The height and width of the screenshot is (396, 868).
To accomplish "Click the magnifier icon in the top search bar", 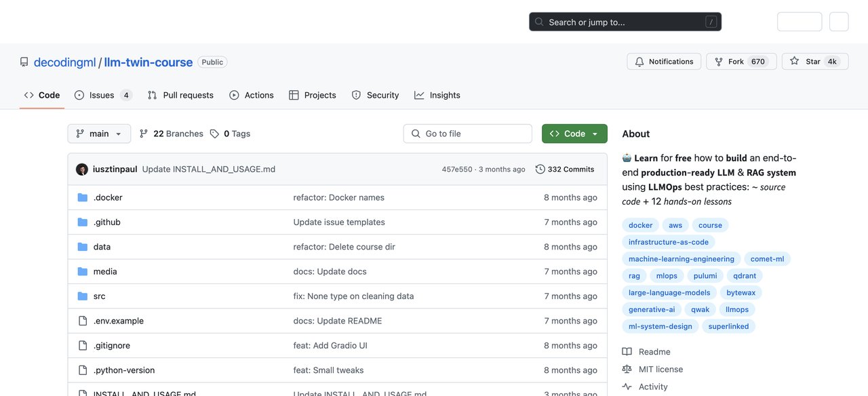I will pyautogui.click(x=539, y=22).
